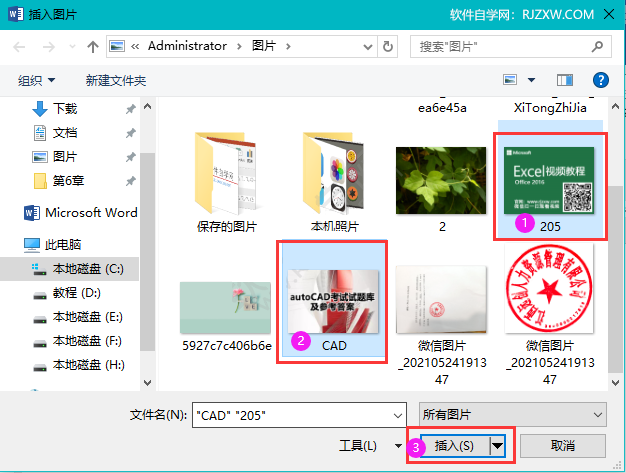Unpin 图片 using its pin icon

tap(131, 157)
